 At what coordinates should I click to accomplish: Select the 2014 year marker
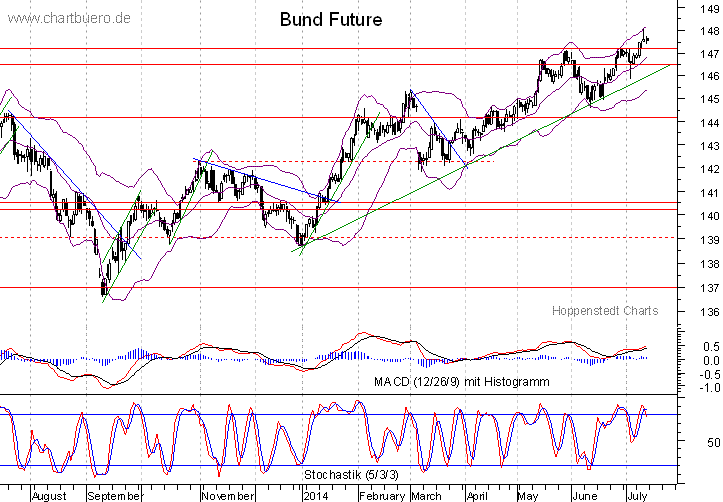point(316,494)
